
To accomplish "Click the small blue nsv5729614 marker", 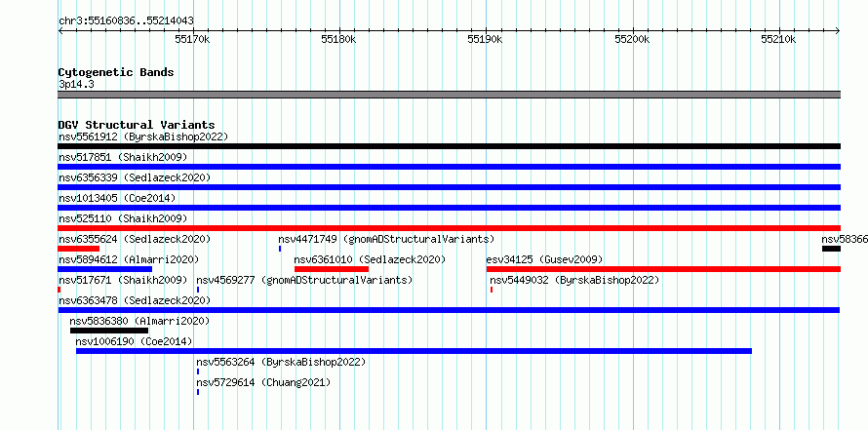I will pyautogui.click(x=198, y=392).
